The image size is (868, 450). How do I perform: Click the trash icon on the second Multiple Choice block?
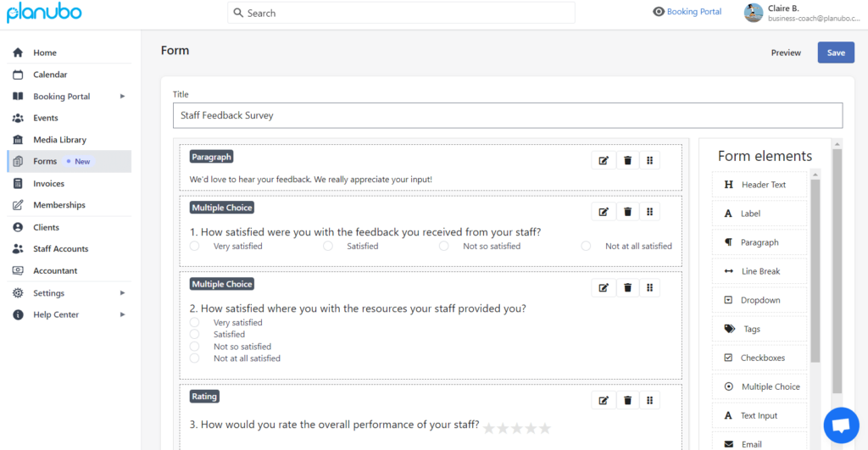[627, 288]
